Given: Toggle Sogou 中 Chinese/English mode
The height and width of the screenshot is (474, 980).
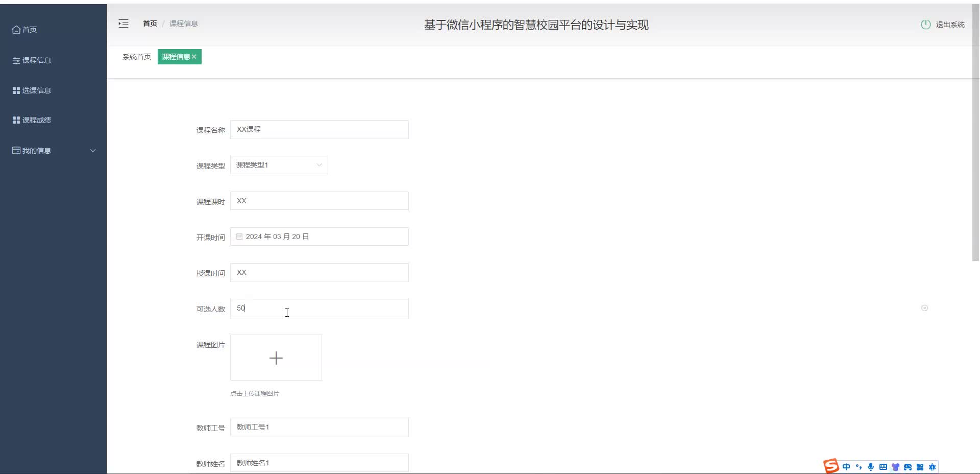Looking at the screenshot, I should pyautogui.click(x=846, y=467).
